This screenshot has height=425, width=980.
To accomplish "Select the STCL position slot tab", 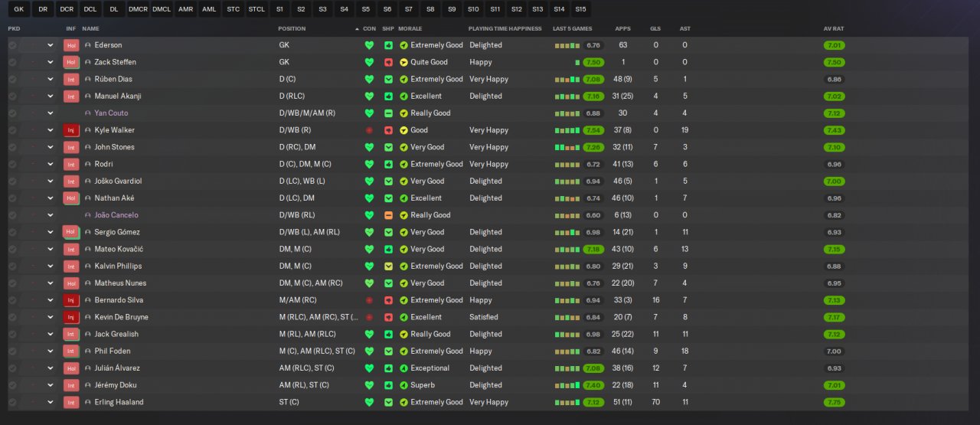I will [x=256, y=9].
